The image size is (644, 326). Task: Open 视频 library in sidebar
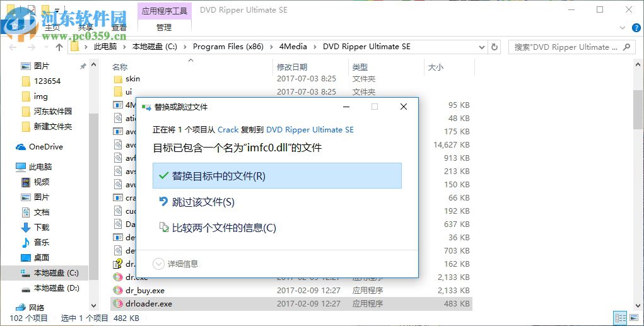41,182
